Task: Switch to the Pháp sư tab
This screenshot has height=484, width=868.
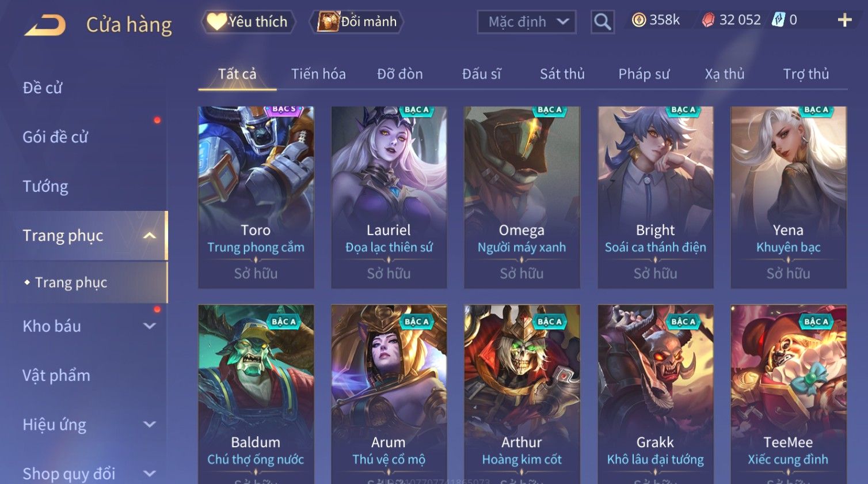Action: point(644,74)
